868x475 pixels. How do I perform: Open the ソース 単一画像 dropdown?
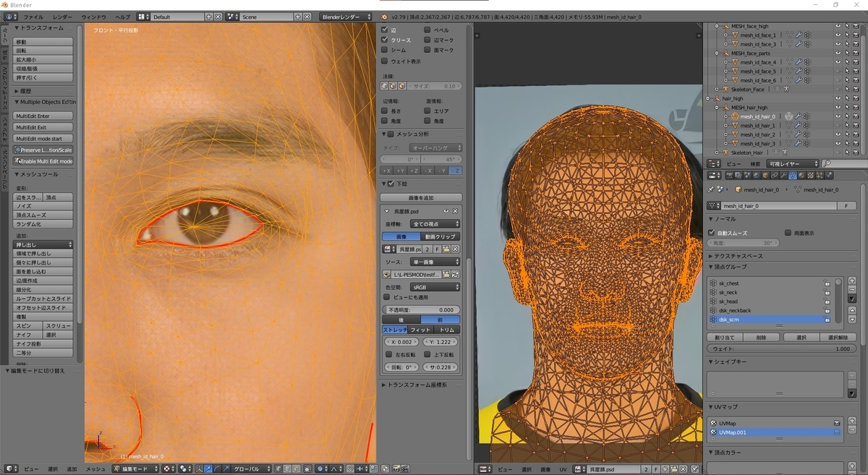(435, 262)
